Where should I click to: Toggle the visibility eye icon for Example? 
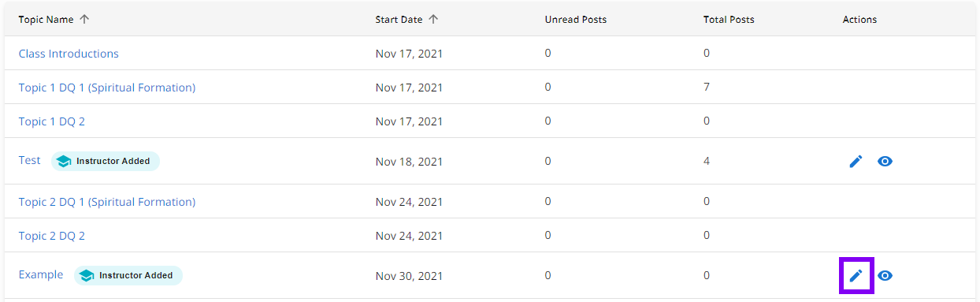885,275
